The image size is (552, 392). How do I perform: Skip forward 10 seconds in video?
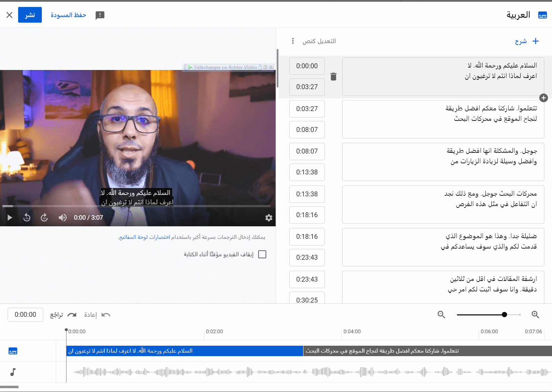pos(44,218)
